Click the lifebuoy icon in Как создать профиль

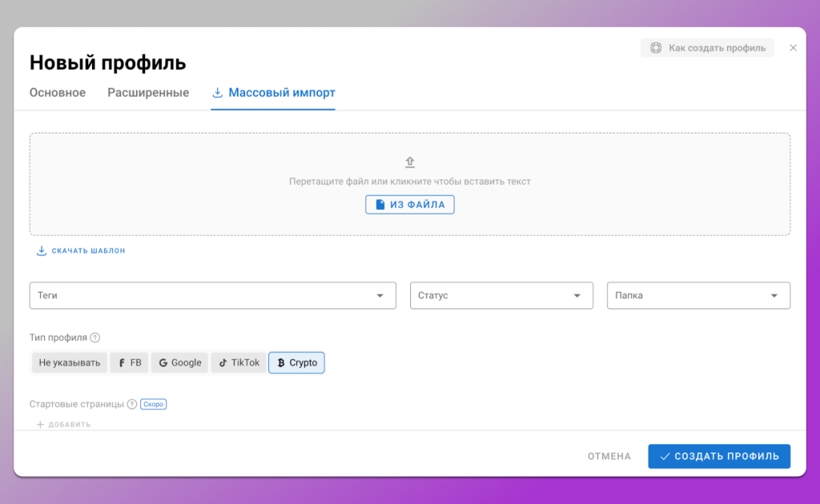click(656, 48)
